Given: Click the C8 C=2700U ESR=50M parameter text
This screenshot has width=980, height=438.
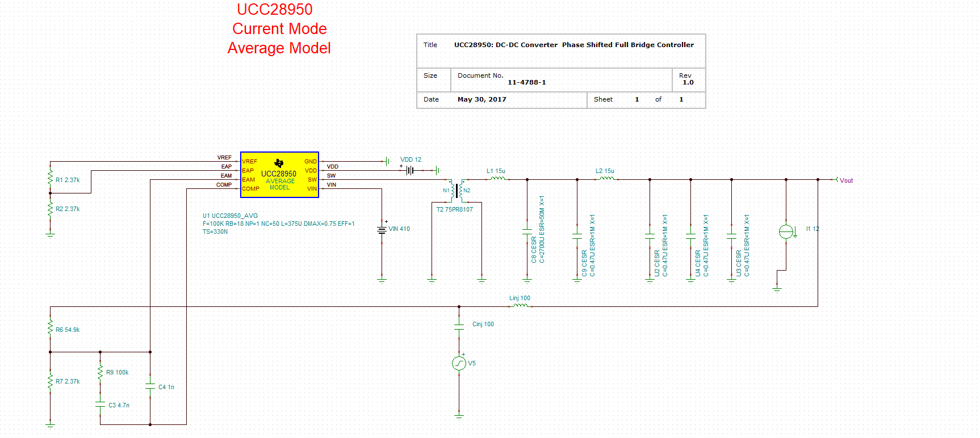Looking at the screenshot, I should coord(542,229).
